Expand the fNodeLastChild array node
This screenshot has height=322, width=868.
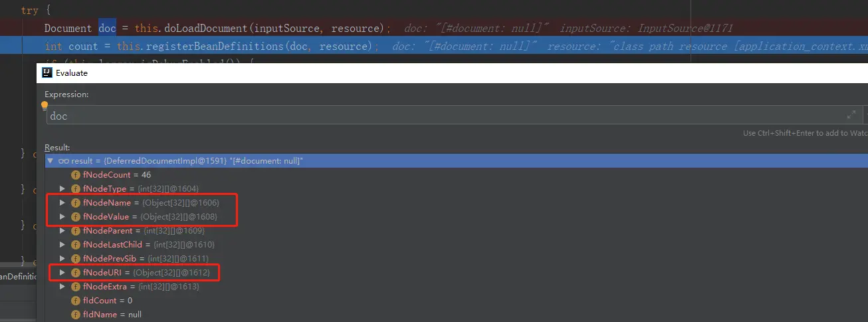[x=62, y=245]
